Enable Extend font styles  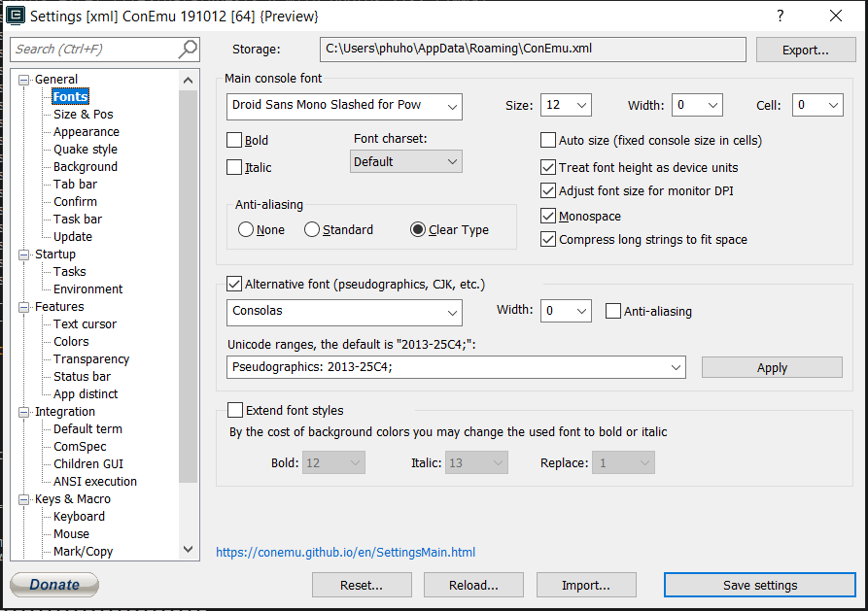point(234,410)
